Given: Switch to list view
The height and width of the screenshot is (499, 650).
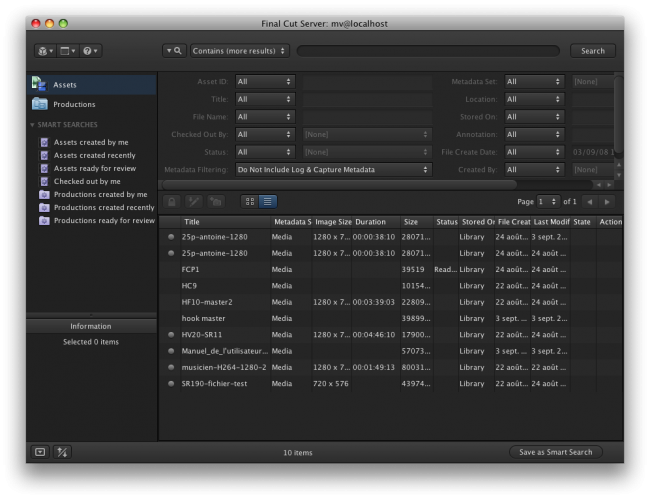Looking at the screenshot, I should (268, 202).
